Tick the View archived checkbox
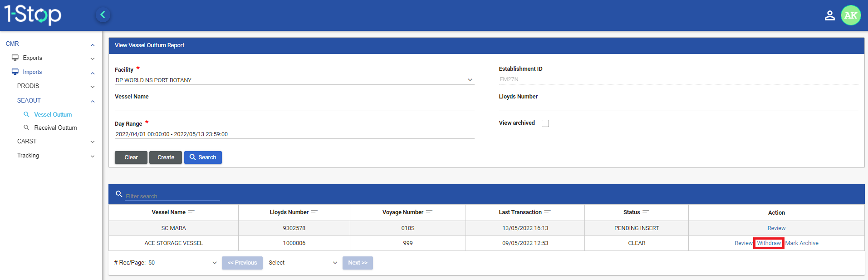Viewport: 868px width, 280px height. [x=545, y=123]
